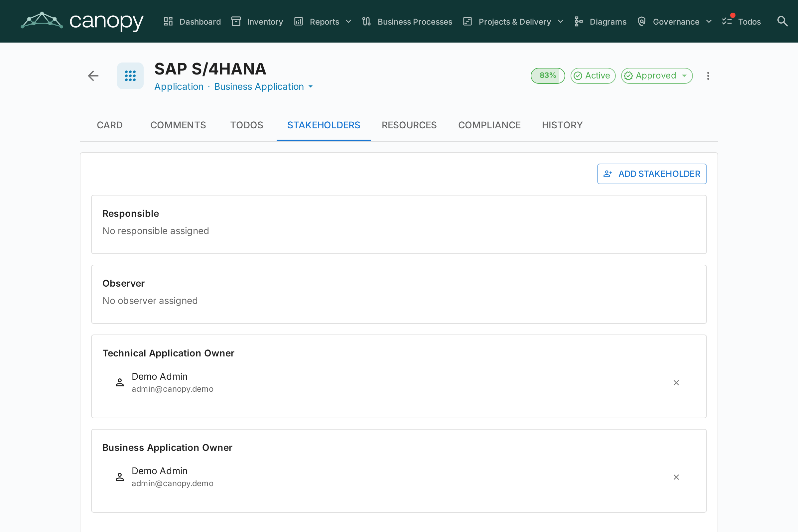The height and width of the screenshot is (532, 798).
Task: Open Todos in the top navigation
Action: (741, 21)
